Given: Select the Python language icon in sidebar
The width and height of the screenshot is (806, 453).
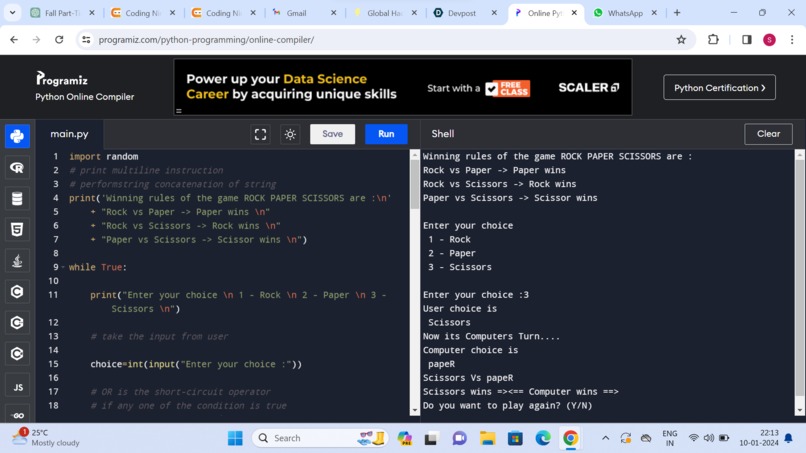Looking at the screenshot, I should (17, 136).
